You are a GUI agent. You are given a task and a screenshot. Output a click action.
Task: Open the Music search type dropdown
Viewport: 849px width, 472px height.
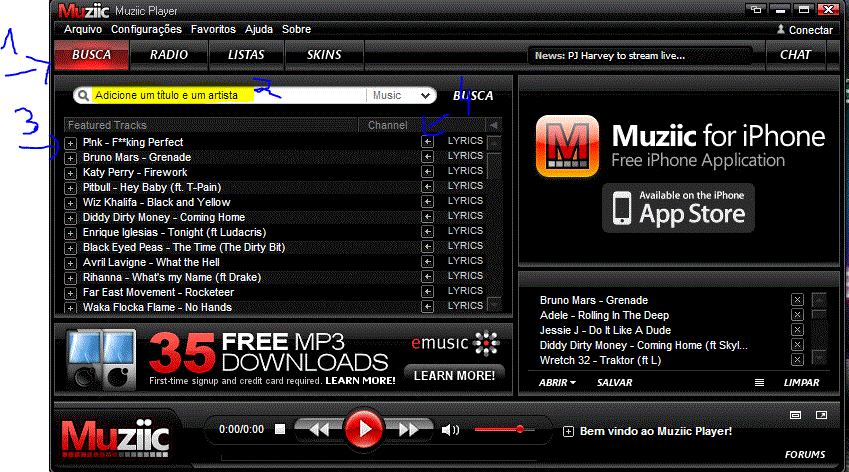coord(401,95)
